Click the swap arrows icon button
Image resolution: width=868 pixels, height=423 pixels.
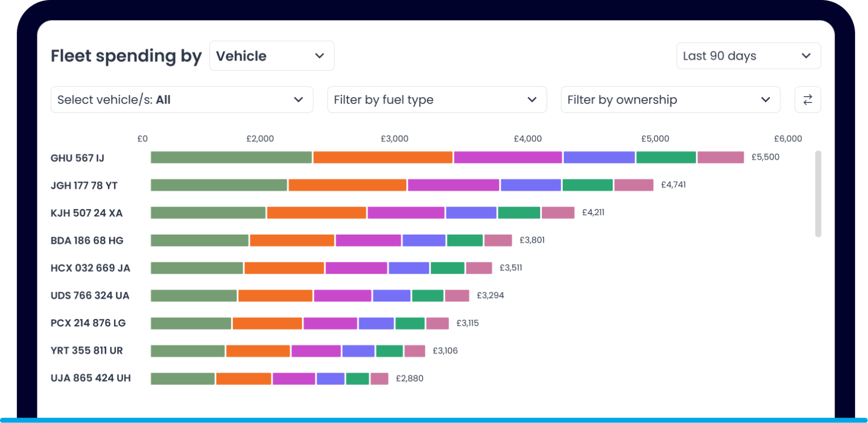click(807, 100)
